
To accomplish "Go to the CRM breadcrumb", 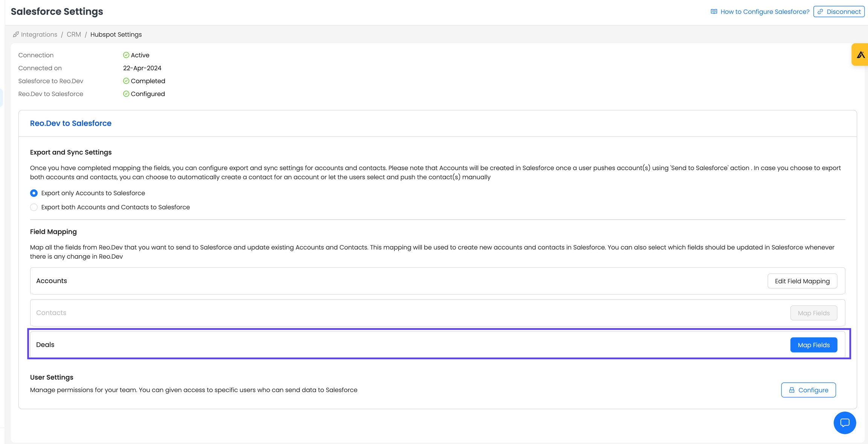I will (74, 35).
